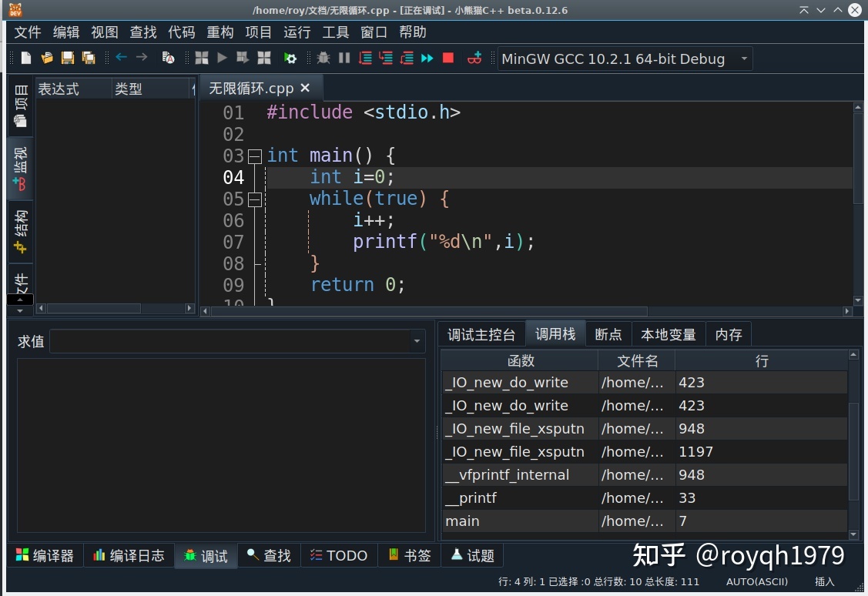The height and width of the screenshot is (596, 868).
Task: Open the 查找 menu
Action: 143,32
